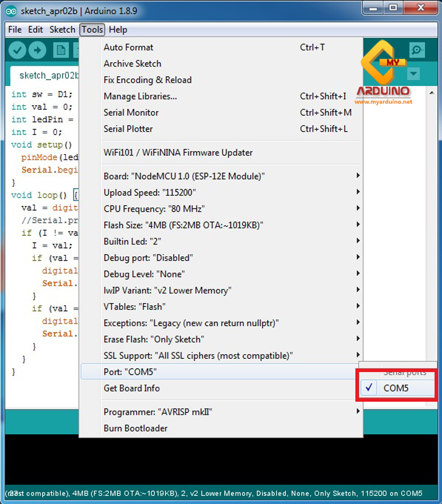Image resolution: width=442 pixels, height=504 pixels.
Task: Open the Serial Monitor magnifier icon
Action: pos(417,50)
